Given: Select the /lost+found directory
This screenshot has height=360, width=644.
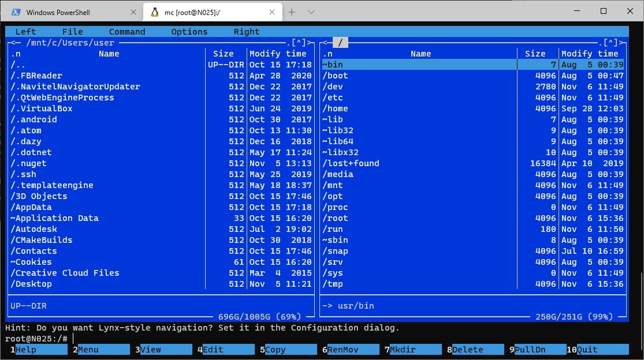Looking at the screenshot, I should pos(473,163).
